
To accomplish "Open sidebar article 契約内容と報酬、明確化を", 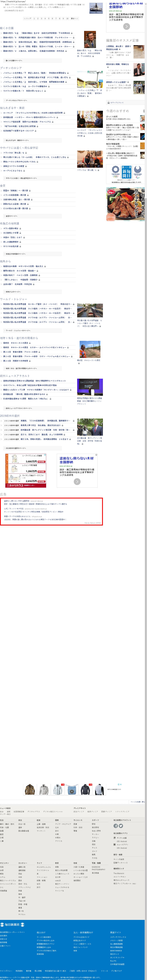I will coord(118,64).
